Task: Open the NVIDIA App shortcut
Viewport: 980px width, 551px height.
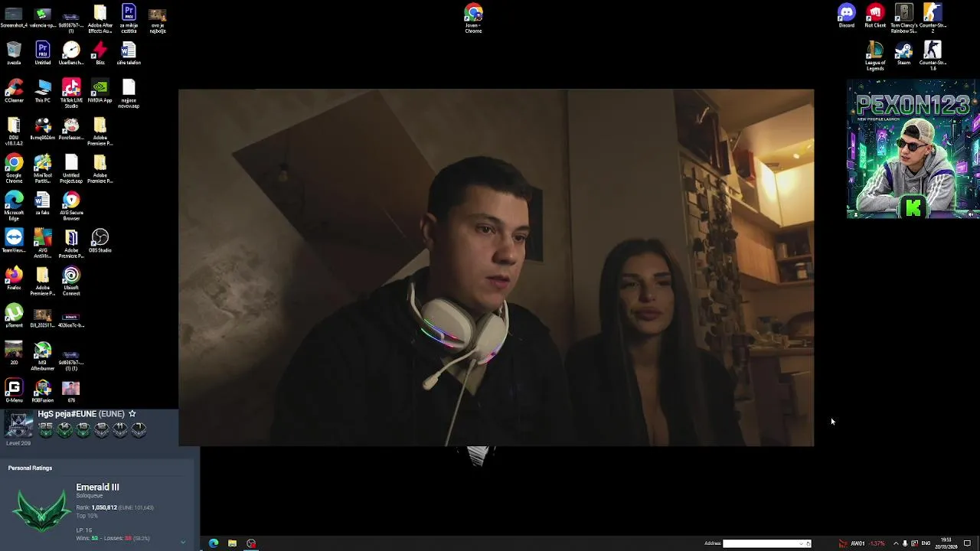Action: tap(100, 90)
